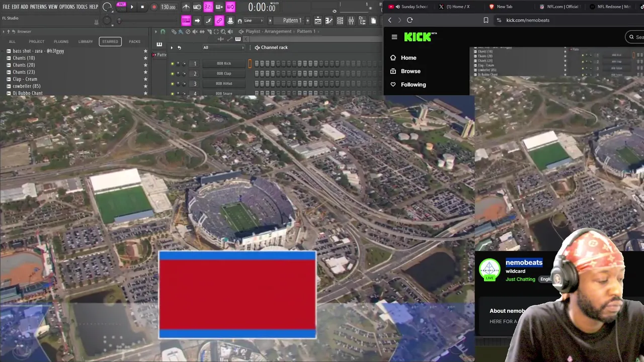
Task: Mute the 808 Clap channel green light
Action: (172, 73)
